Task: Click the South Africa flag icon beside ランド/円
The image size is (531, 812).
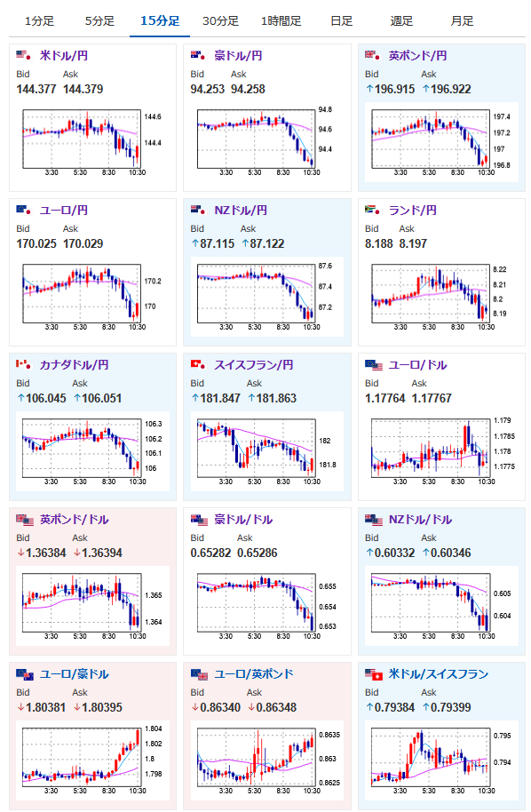Action: (372, 210)
